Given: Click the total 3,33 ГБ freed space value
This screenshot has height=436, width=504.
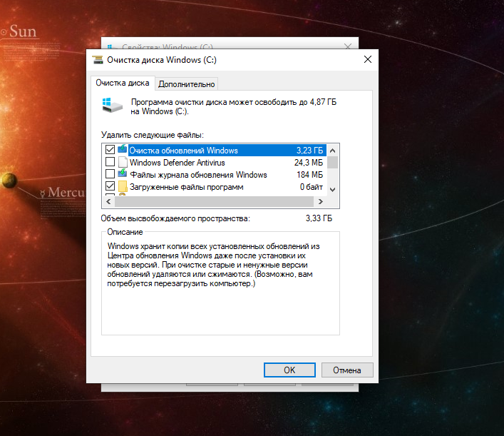Looking at the screenshot, I should [x=319, y=218].
